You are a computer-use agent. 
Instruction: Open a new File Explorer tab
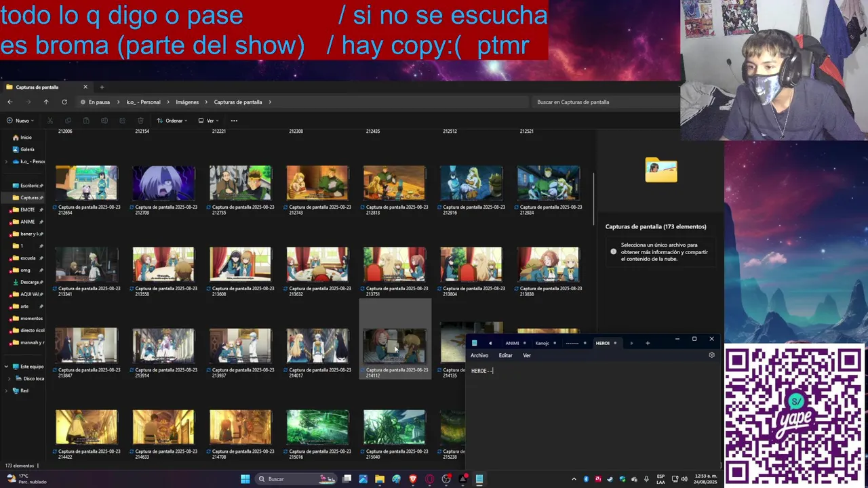click(x=102, y=87)
